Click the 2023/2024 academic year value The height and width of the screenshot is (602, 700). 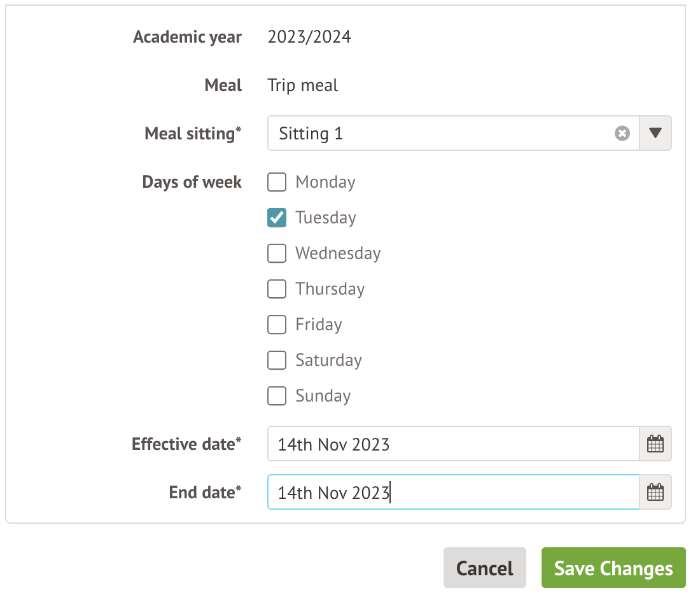pyautogui.click(x=309, y=37)
